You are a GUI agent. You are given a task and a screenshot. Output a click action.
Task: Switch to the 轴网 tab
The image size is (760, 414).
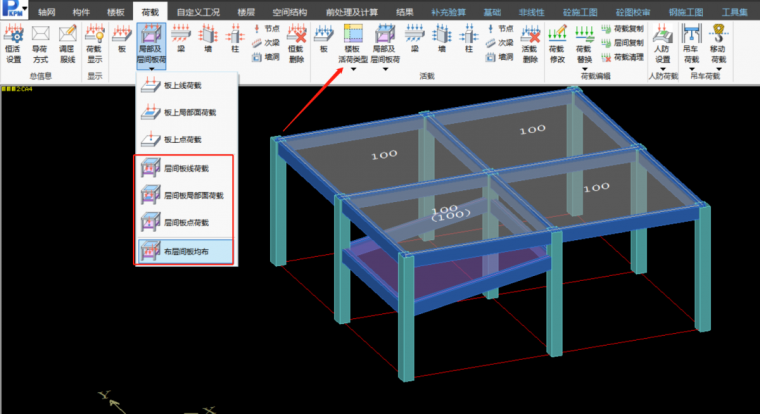tap(47, 12)
